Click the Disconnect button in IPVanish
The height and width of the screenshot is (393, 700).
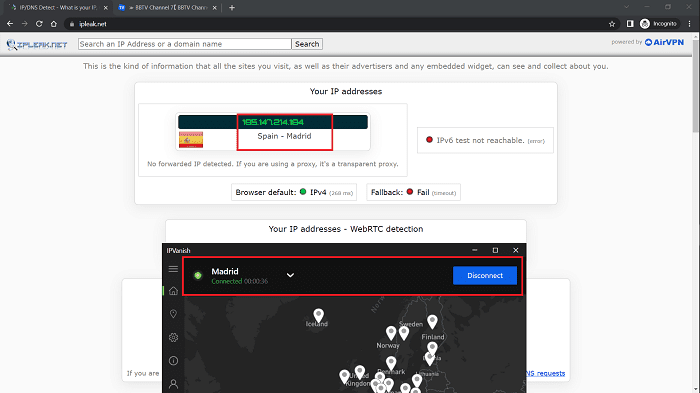click(485, 276)
